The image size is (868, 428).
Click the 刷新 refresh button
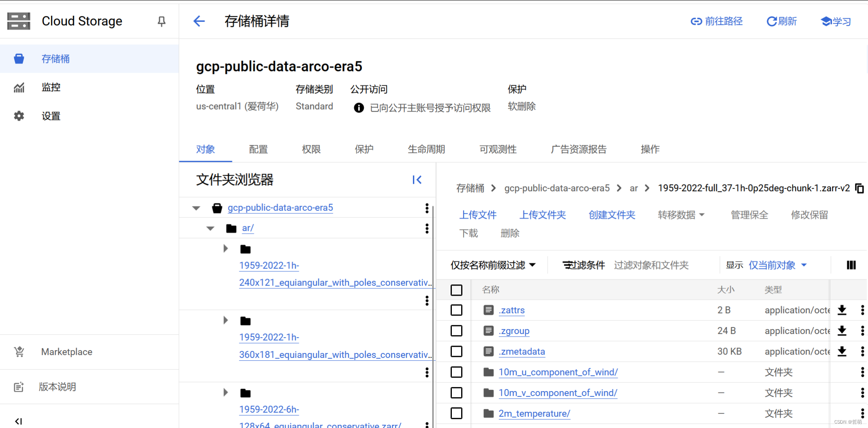pyautogui.click(x=782, y=21)
